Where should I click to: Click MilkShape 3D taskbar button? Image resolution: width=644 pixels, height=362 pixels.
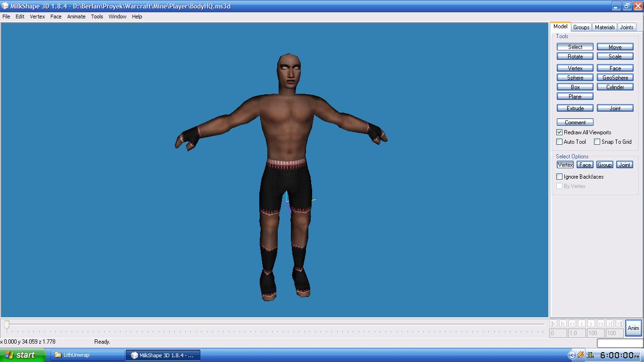click(163, 355)
